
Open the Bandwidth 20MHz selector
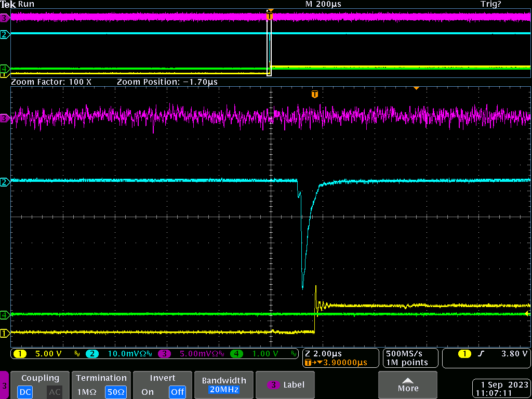pyautogui.click(x=223, y=385)
